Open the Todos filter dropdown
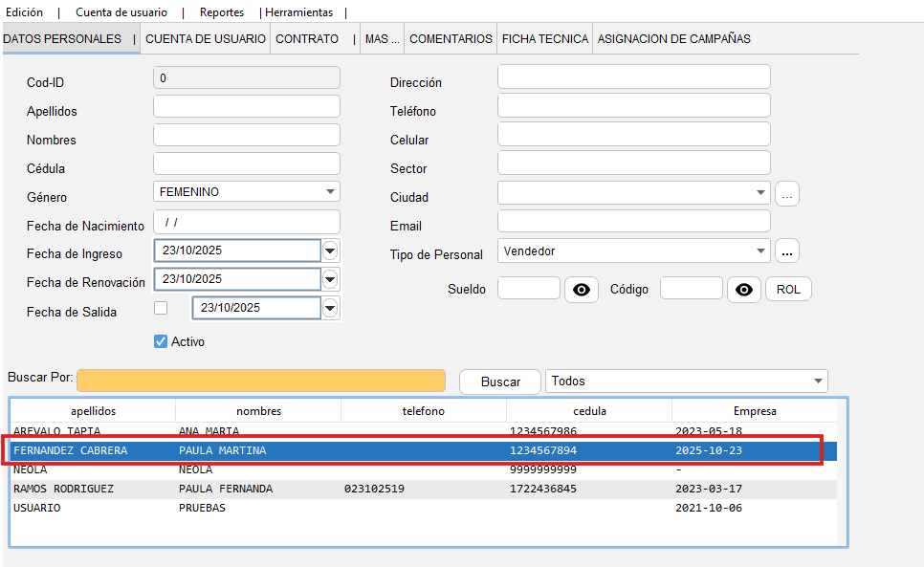924x567 pixels. (x=818, y=382)
